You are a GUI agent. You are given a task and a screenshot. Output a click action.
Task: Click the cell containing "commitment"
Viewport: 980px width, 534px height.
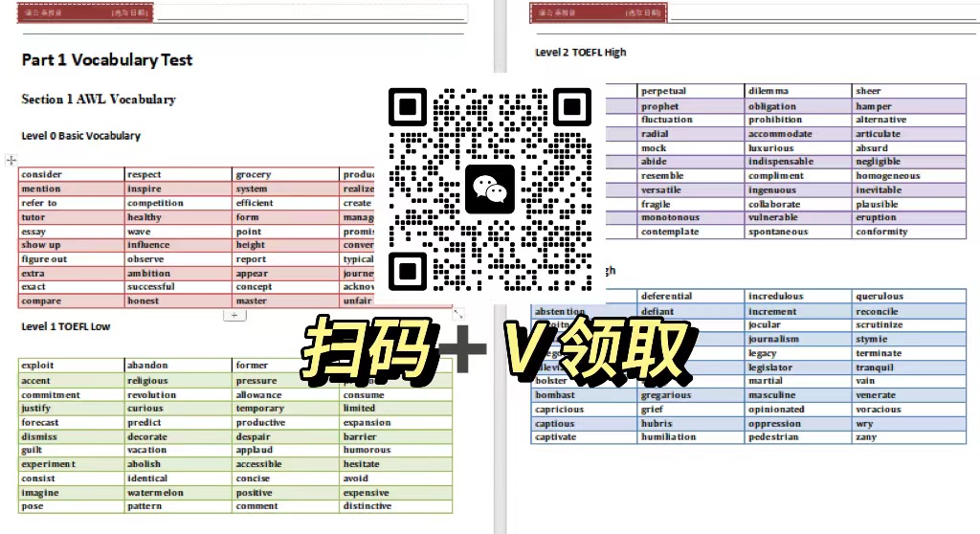(71, 394)
